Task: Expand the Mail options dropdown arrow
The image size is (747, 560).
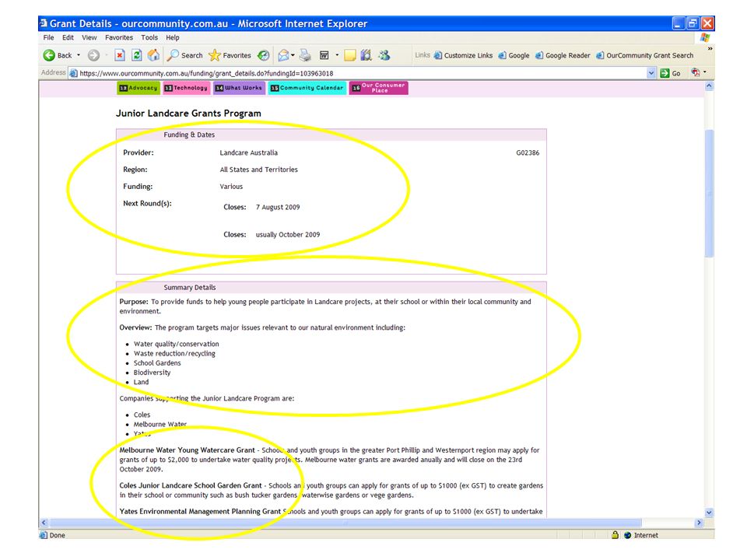Action: [293, 55]
